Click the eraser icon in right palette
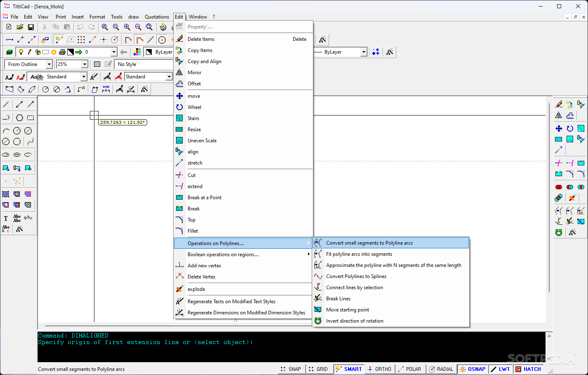Viewport: 588px width, 375px height. tap(559, 104)
